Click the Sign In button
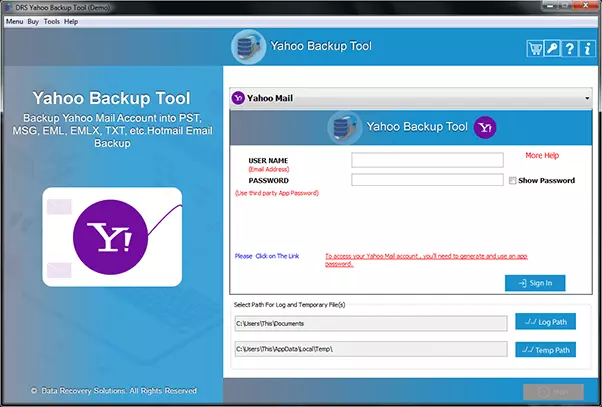 [535, 283]
